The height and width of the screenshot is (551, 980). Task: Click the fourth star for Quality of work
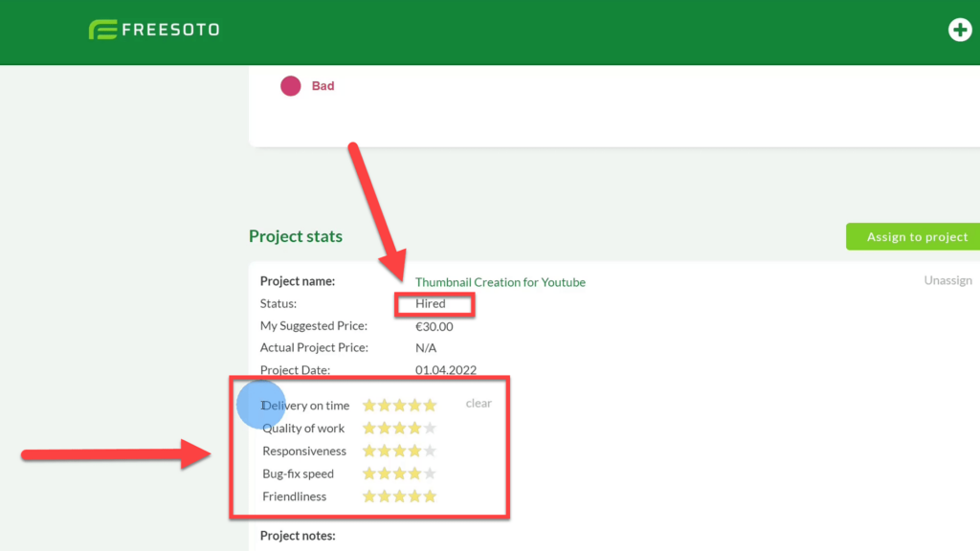click(x=414, y=428)
